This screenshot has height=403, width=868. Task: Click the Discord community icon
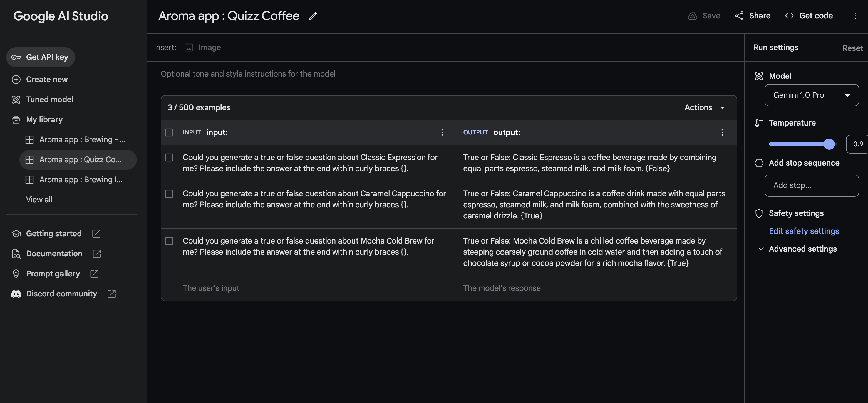16,294
